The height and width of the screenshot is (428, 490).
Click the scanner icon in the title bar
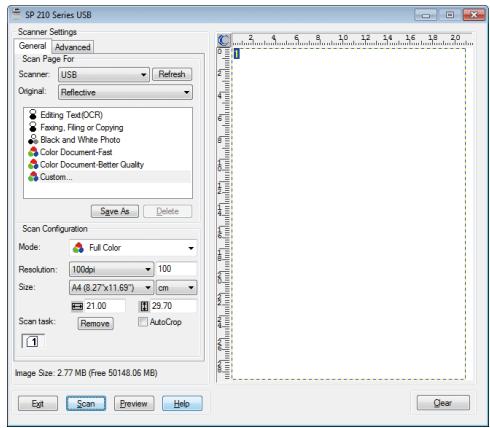tap(16, 14)
